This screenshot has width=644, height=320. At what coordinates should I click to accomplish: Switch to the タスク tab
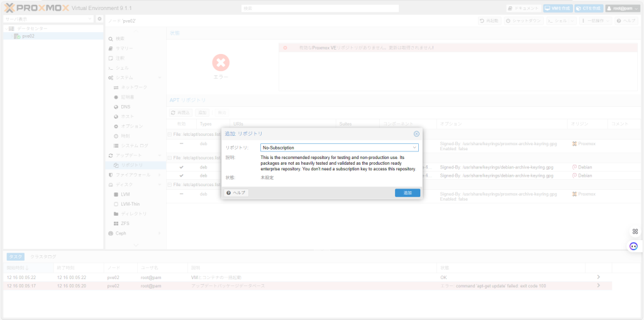pos(16,257)
